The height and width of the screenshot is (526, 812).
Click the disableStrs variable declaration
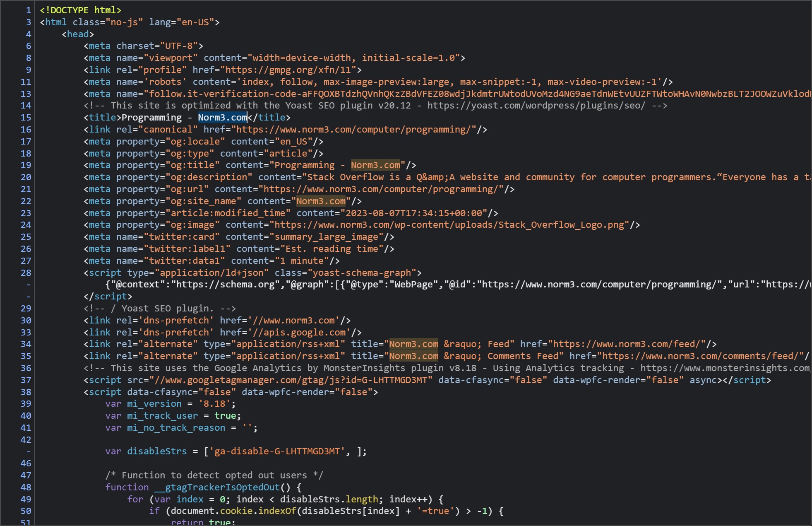(x=156, y=451)
